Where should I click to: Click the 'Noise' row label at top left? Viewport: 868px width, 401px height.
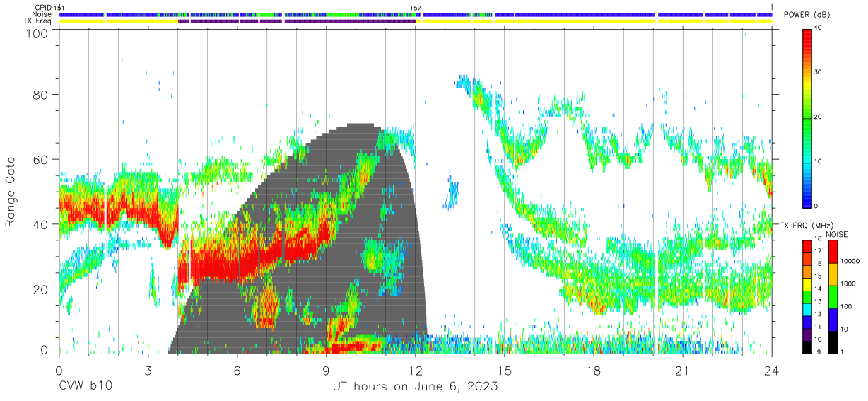coord(42,14)
